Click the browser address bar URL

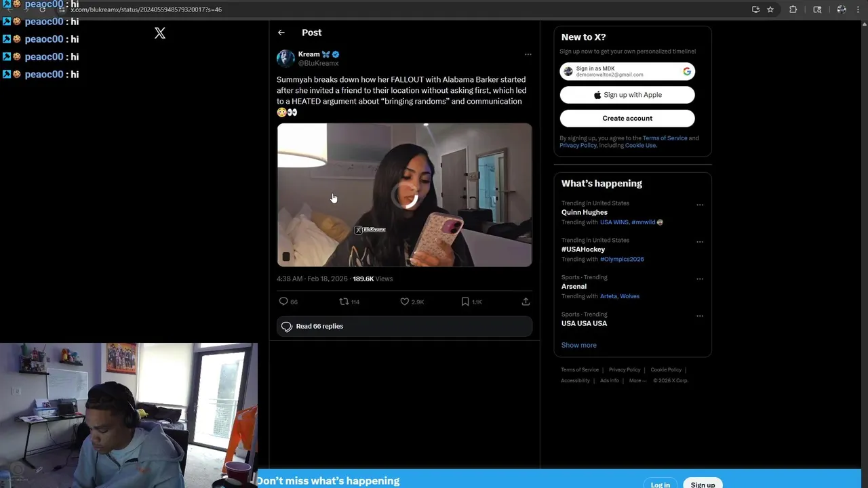(x=146, y=9)
